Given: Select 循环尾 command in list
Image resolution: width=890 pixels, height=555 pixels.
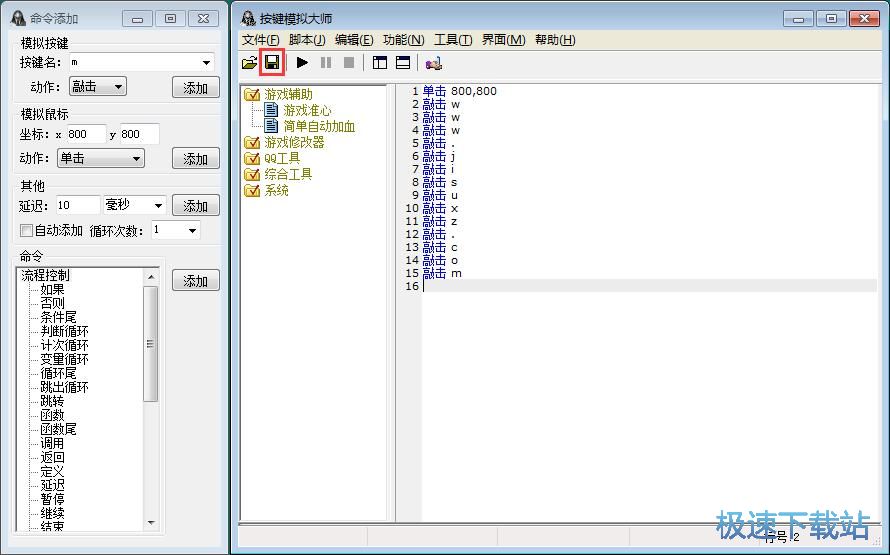Looking at the screenshot, I should click(58, 373).
